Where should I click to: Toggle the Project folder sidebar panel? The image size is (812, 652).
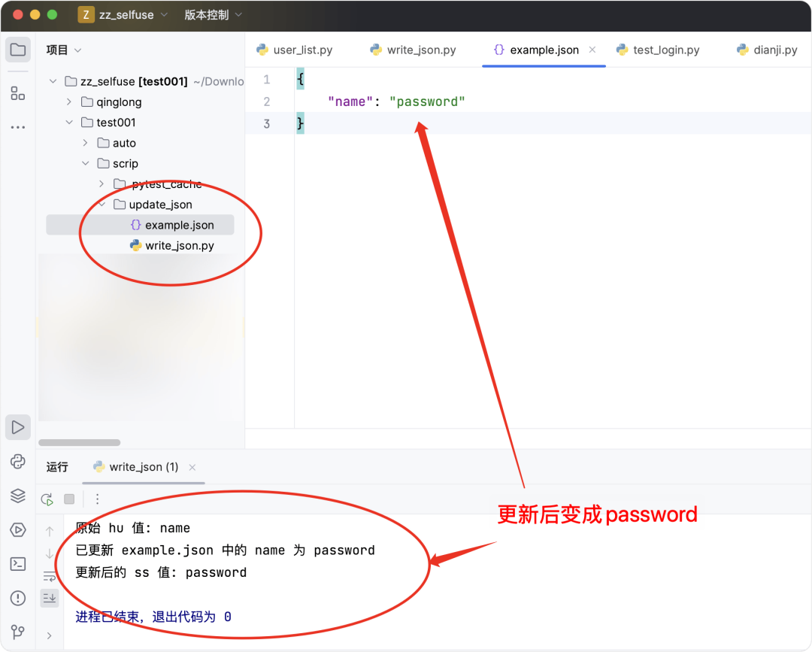18,49
